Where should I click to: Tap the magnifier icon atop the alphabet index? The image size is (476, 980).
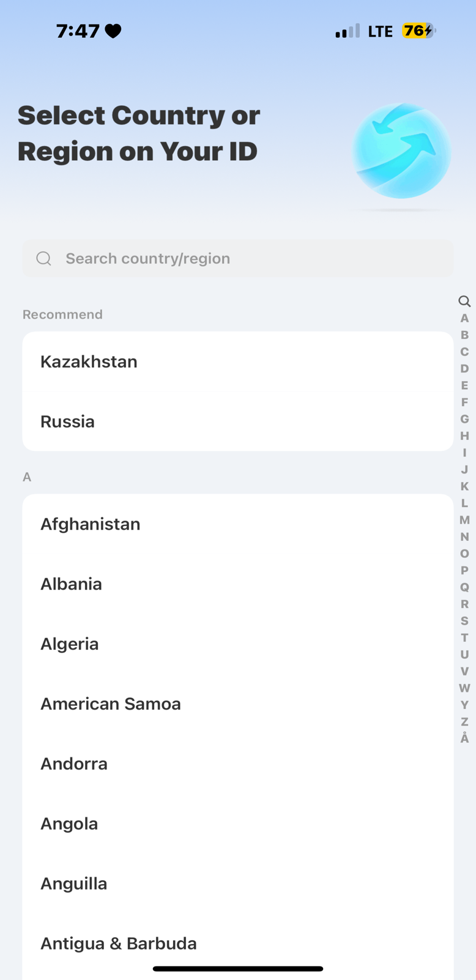pyautogui.click(x=464, y=301)
